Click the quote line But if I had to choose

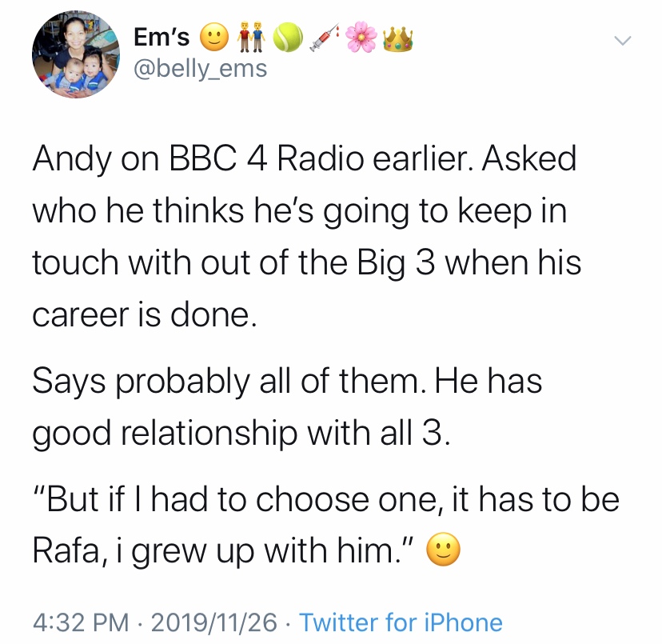point(325,499)
